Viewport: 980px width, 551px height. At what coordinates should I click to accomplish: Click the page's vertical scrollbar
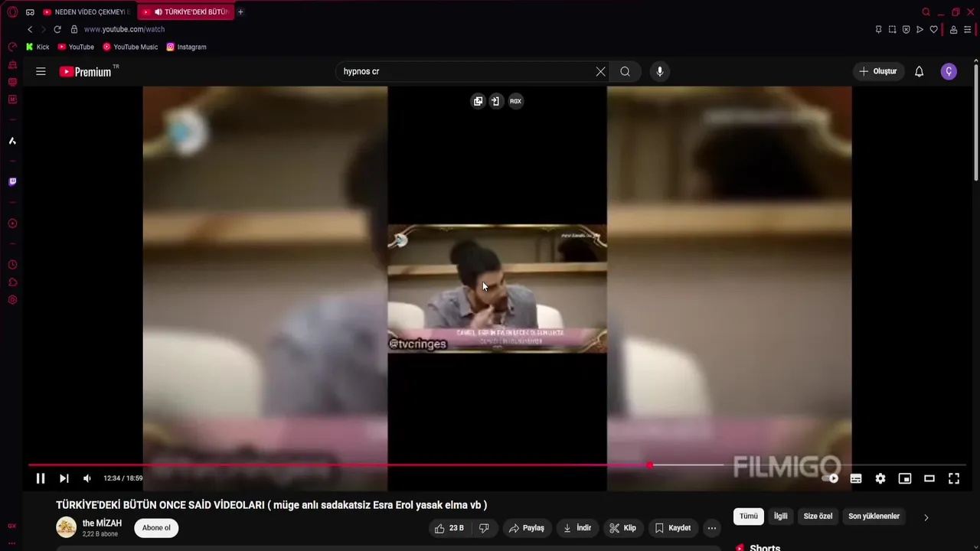click(975, 122)
